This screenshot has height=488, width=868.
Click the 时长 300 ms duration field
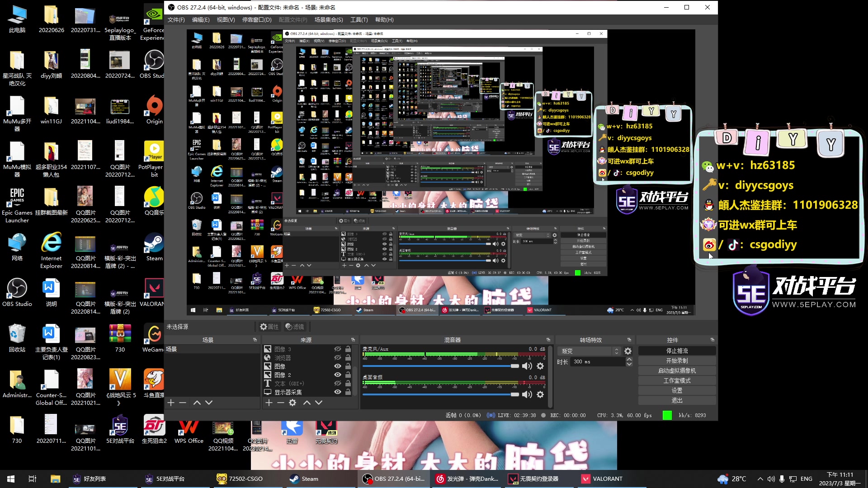coord(598,362)
